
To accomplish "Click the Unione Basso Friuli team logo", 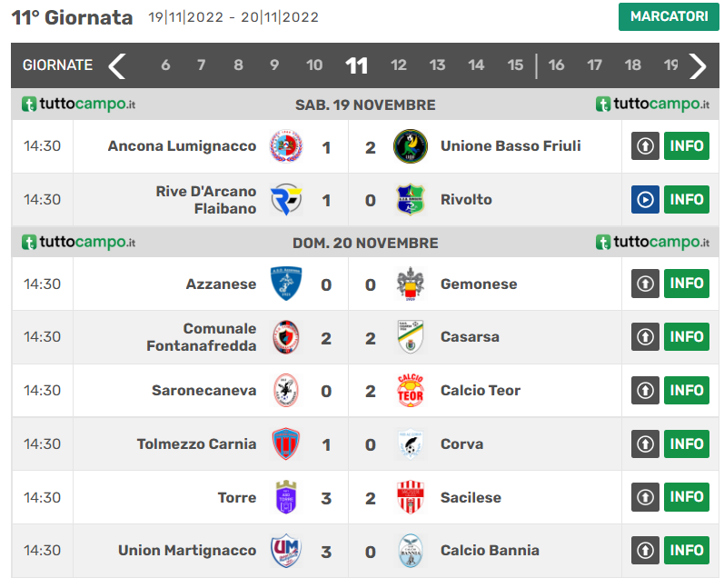I will [410, 146].
